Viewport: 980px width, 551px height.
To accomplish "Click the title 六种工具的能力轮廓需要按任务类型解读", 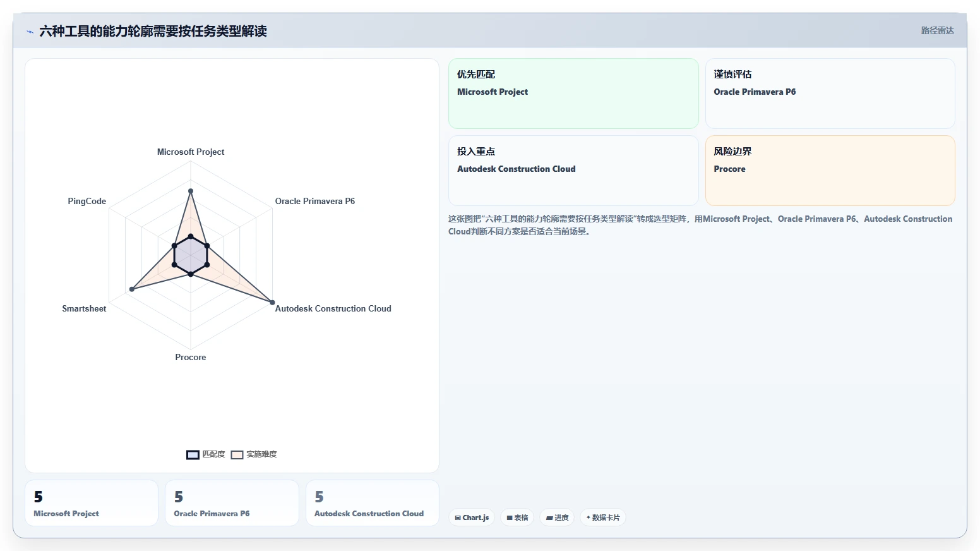I will coord(153,31).
